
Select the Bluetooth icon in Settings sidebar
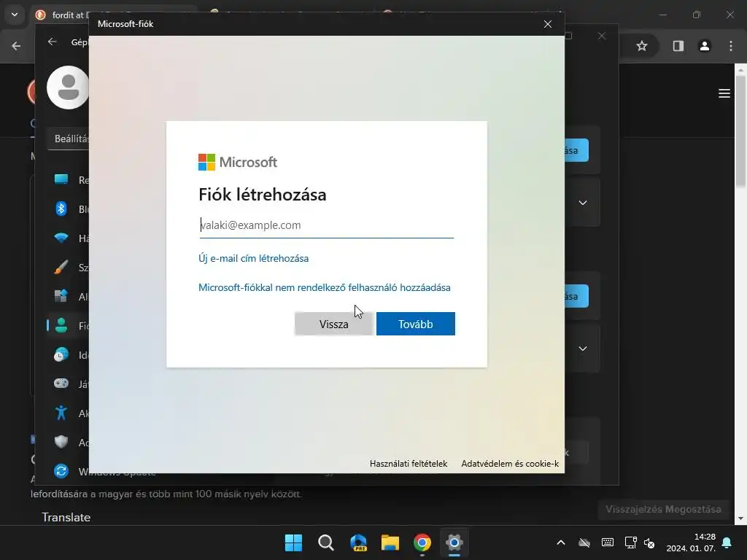(61, 209)
